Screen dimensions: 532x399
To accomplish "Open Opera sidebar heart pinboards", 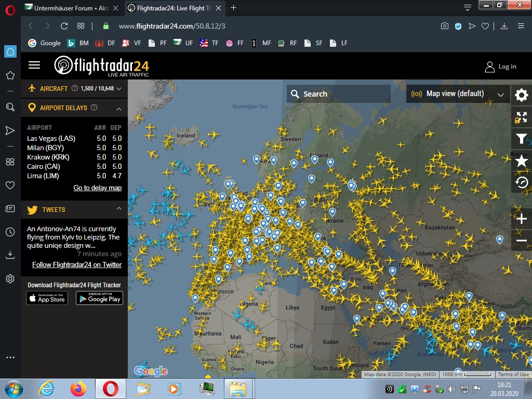I will pyautogui.click(x=10, y=185).
